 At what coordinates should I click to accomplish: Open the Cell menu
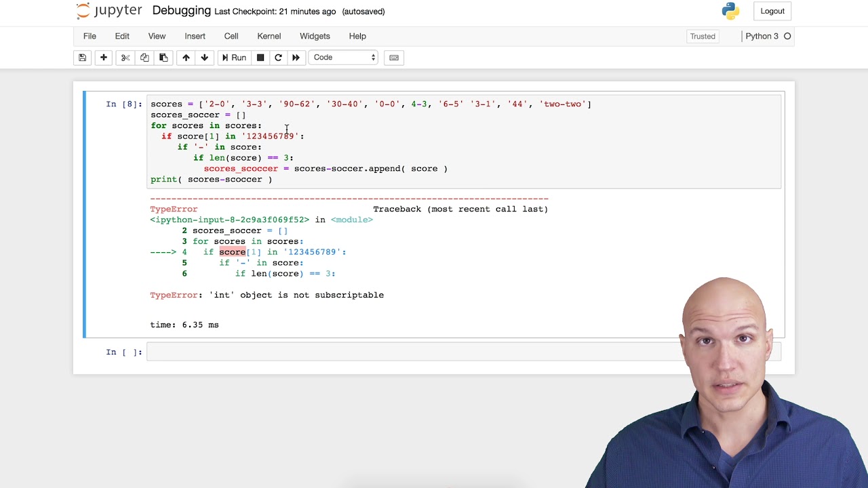point(231,36)
